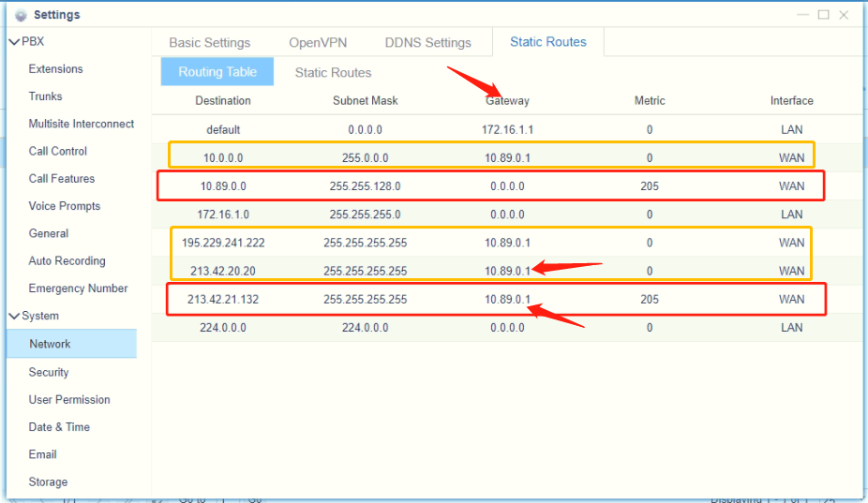Select the 213.42.21.132 route row
The image size is (868, 503).
223,300
